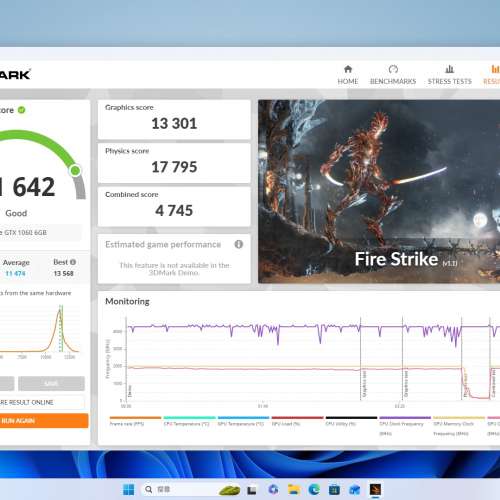This screenshot has width=500, height=500.
Task: Open the Windows Start menu
Action: pyautogui.click(x=129, y=490)
